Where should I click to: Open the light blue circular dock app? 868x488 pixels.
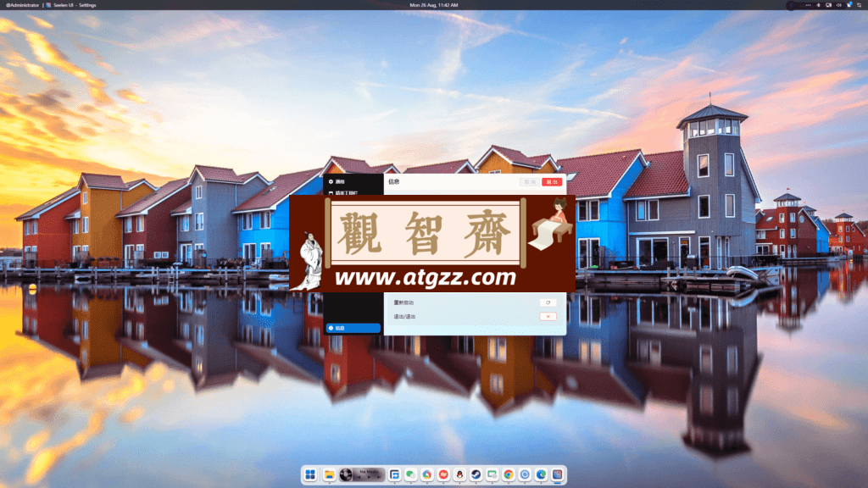click(x=525, y=474)
